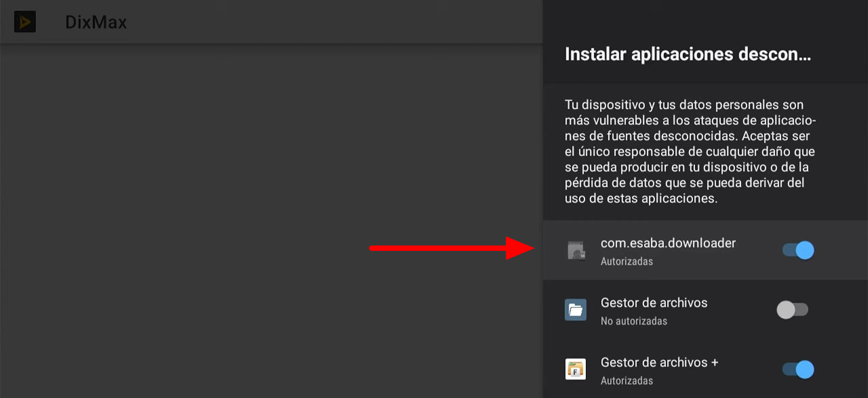
Task: Select the Gestor de archivos name label
Action: point(654,303)
